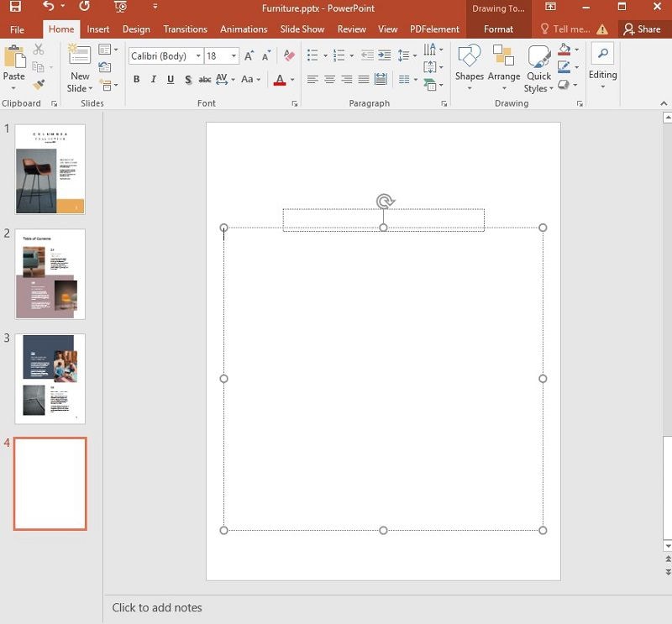Activate the Format Painter brush
Screen dimensions: 672x624
pos(39,85)
